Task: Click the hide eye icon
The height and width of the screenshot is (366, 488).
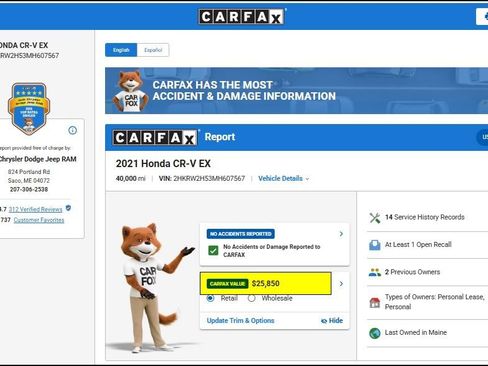Action: 324,321
